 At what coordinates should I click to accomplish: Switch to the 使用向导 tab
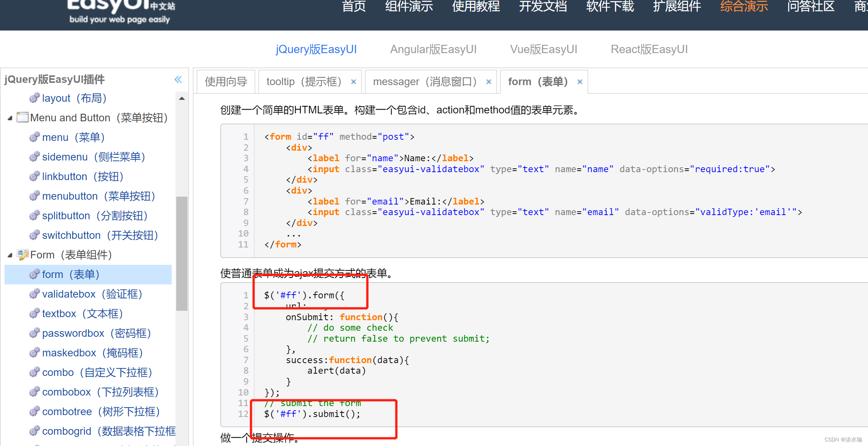(226, 82)
